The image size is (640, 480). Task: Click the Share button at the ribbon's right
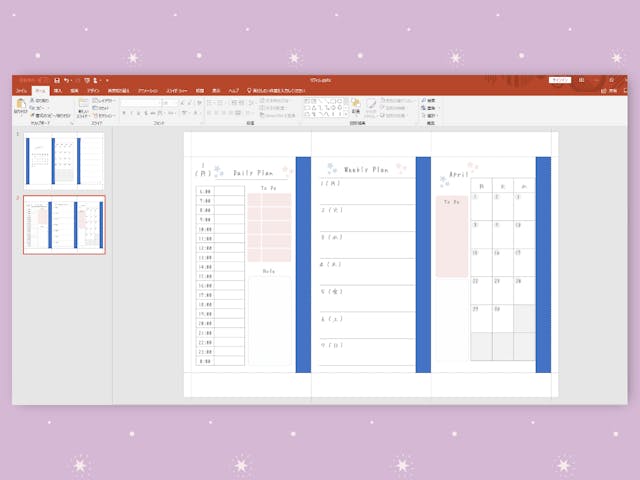coord(612,90)
